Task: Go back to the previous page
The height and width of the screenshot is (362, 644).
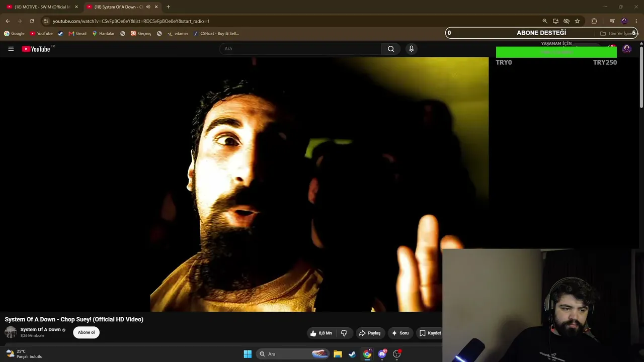Action: tap(8, 21)
